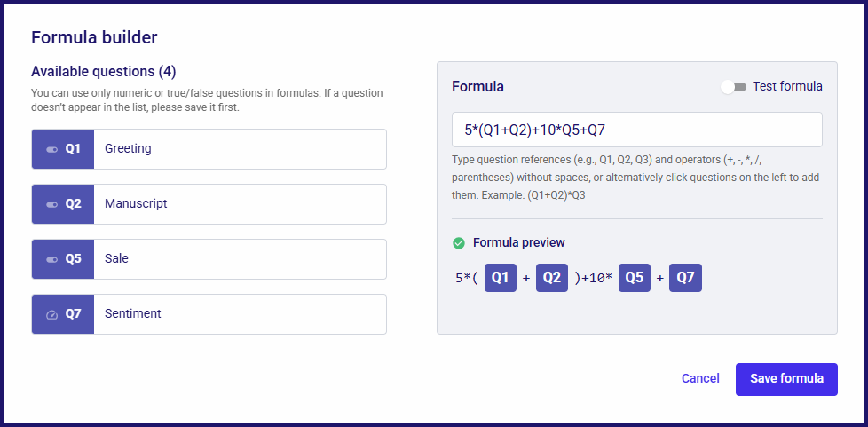The height and width of the screenshot is (427, 868).
Task: Click the toggle-type icon beside Q2
Action: 52,204
